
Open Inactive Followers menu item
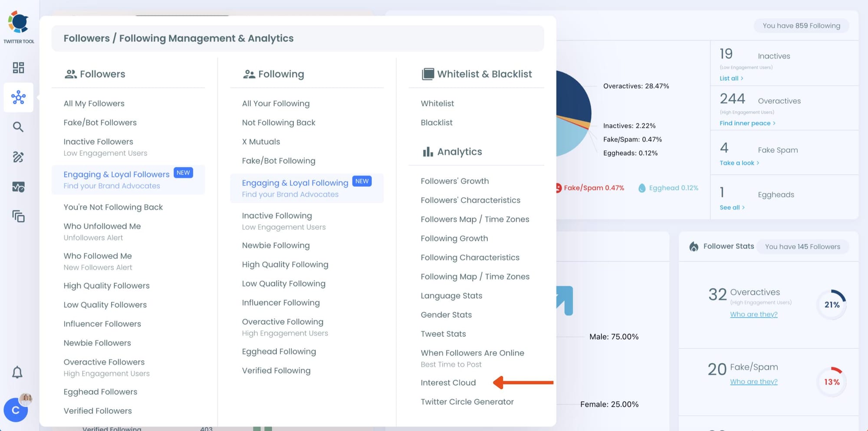coord(99,141)
